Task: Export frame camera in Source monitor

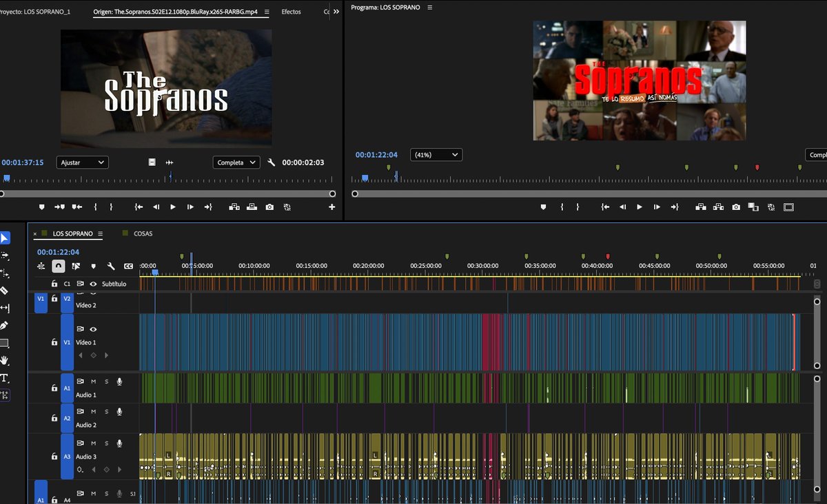Action: point(269,207)
